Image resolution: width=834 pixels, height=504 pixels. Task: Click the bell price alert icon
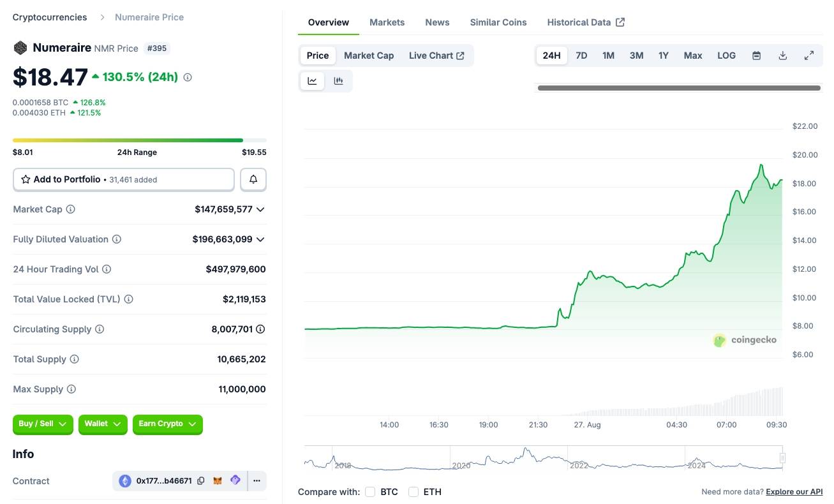tap(253, 180)
